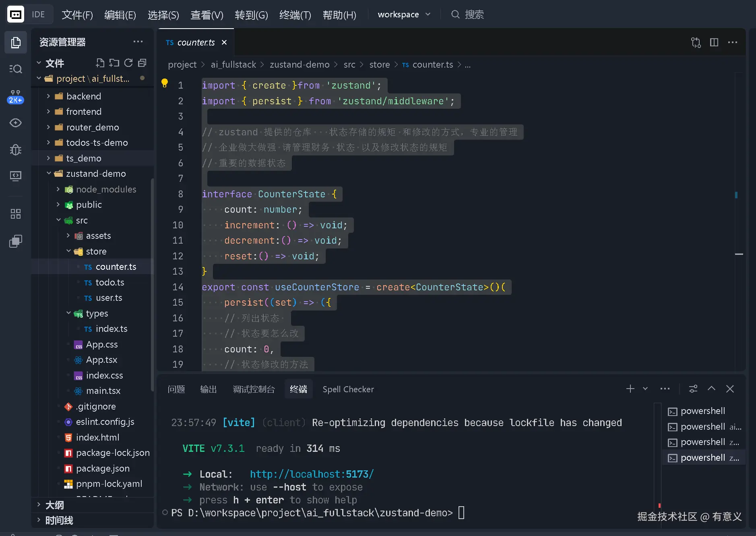
Task: Open source control changes for counter.ts
Action: pyautogui.click(x=696, y=42)
